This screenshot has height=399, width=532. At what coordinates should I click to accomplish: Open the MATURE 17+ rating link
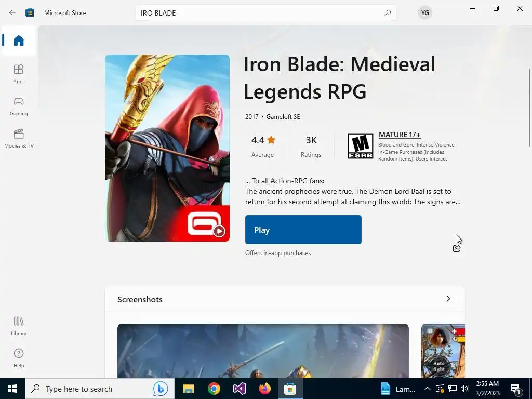(400, 135)
